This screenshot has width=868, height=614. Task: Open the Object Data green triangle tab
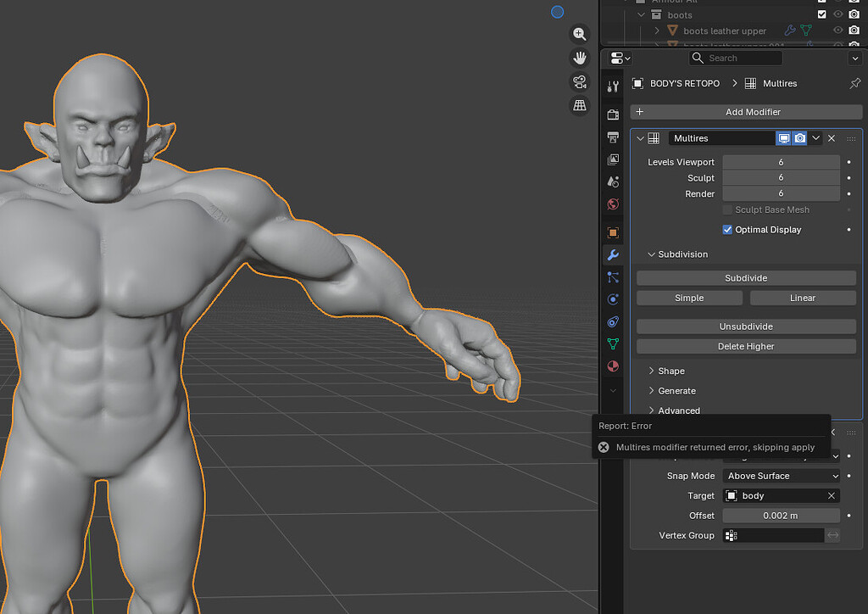(x=613, y=343)
